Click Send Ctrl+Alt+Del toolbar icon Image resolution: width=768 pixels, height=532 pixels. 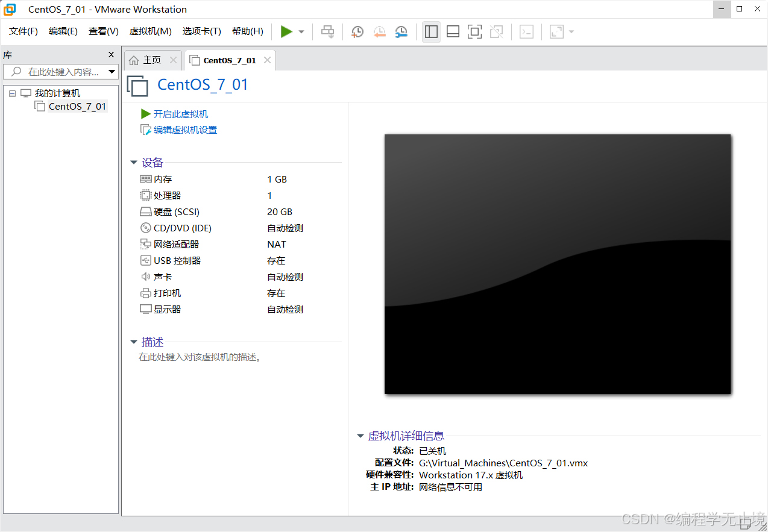[327, 32]
